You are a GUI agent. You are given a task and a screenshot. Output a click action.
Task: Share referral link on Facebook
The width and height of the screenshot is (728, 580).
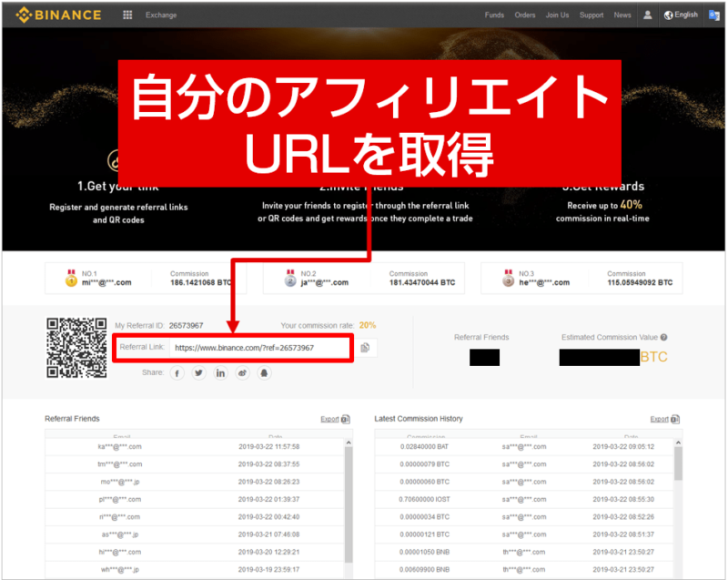[x=177, y=373]
